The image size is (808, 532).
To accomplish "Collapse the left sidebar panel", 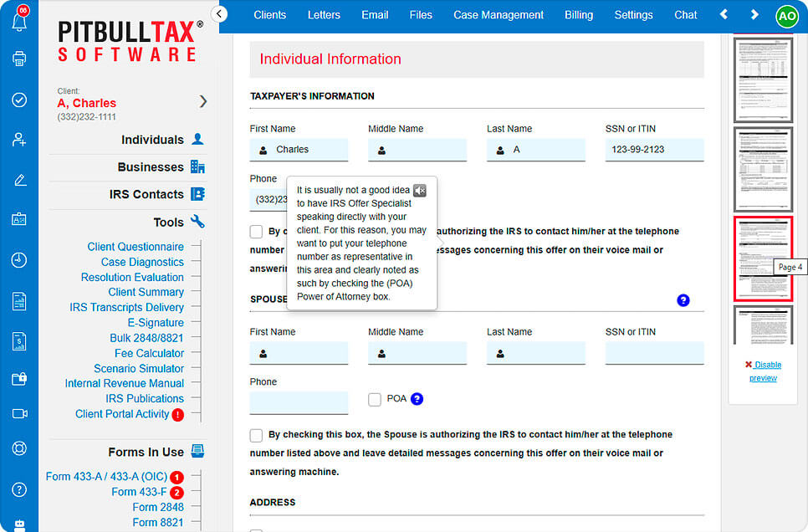I will 219,14.
